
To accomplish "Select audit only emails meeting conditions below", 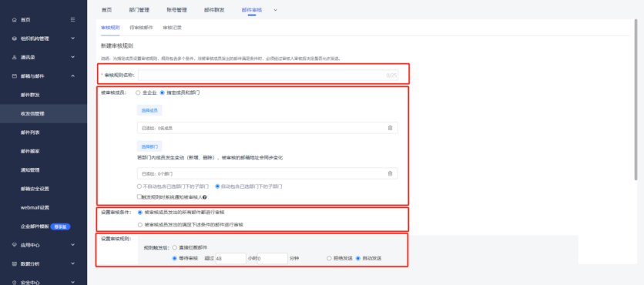I will (x=140, y=225).
